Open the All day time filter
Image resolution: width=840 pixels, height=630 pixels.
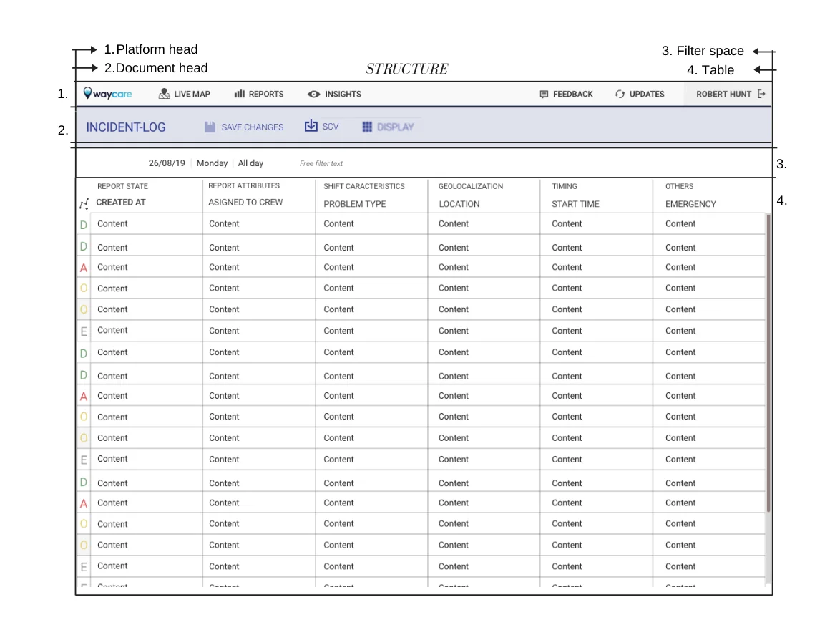point(250,163)
